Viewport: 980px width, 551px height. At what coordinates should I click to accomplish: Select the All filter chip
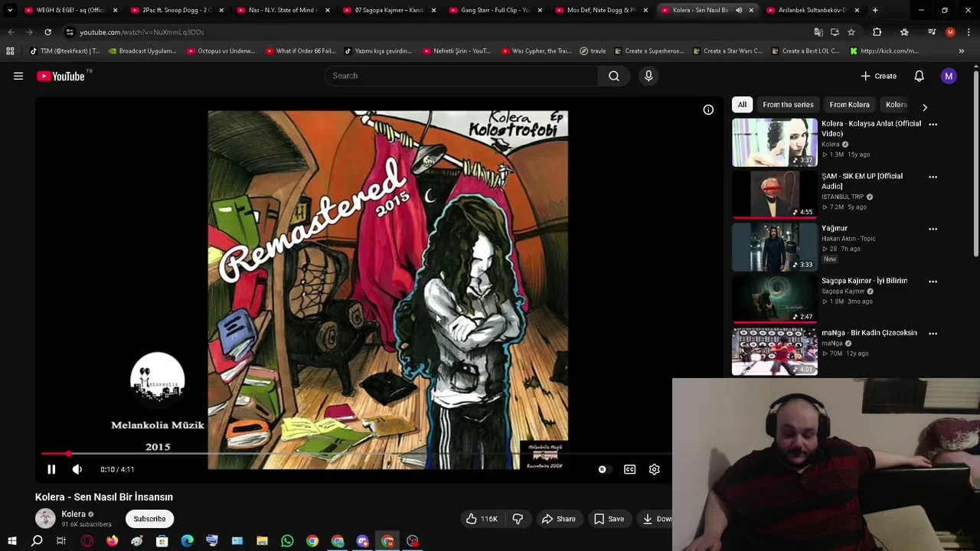click(742, 105)
